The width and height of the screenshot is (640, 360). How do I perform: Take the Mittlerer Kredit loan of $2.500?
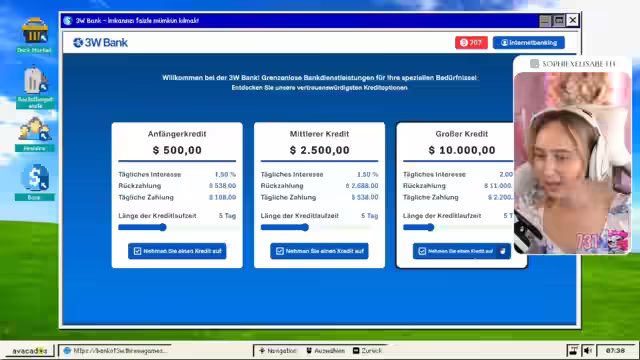pos(319,251)
